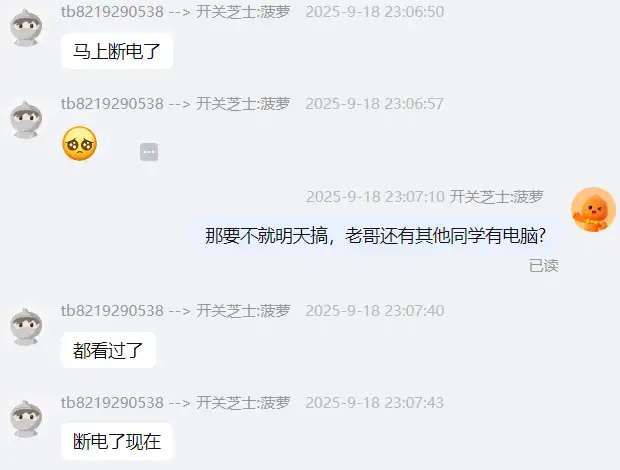Viewport: 620px width, 470px height.
Task: Select the 马上断电了 message bubble
Action: pyautogui.click(x=117, y=51)
